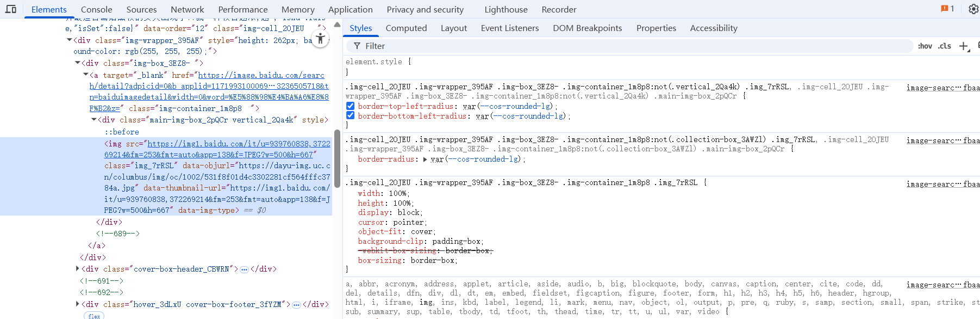The width and height of the screenshot is (980, 319).
Task: Expand the ellipsis in hover_3dLxU div
Action: point(296,305)
